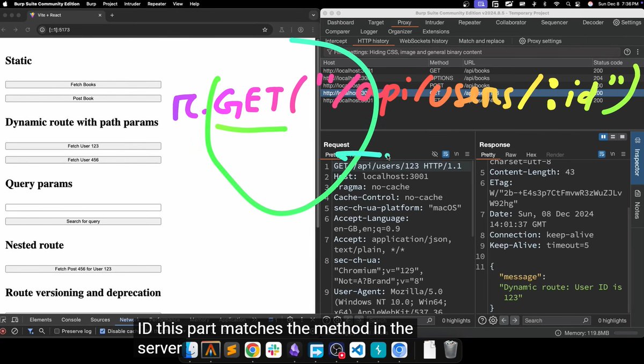
Task: Switch to WebSockets history sub-tab
Action: [x=423, y=41]
